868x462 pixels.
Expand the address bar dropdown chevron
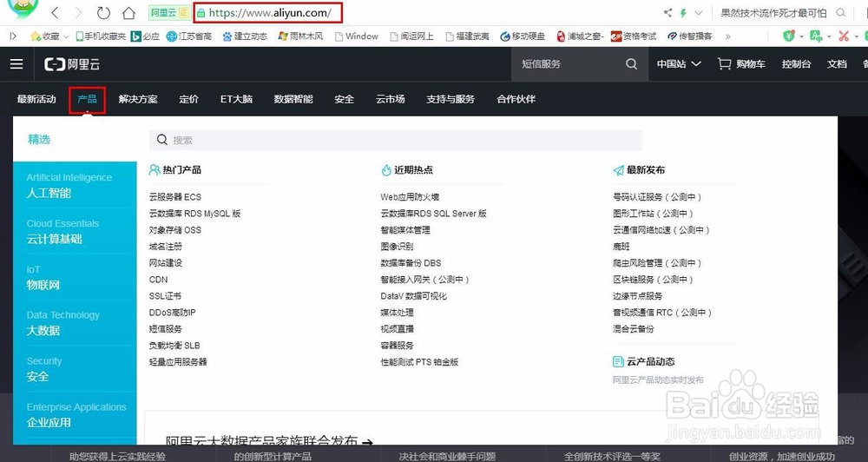click(698, 13)
